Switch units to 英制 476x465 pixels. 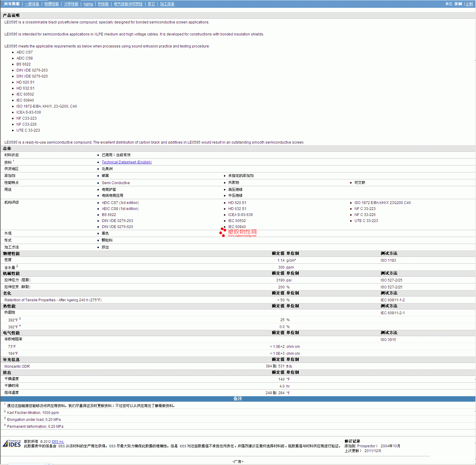[458, 4]
